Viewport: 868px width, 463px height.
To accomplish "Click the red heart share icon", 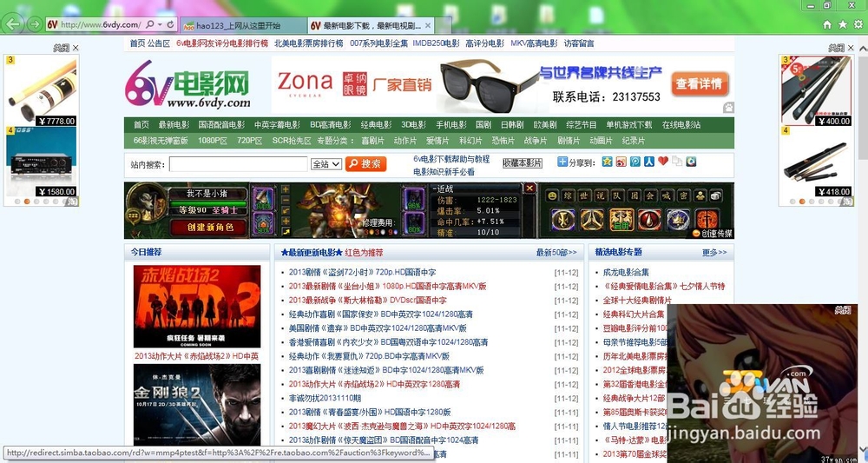I will (x=663, y=162).
